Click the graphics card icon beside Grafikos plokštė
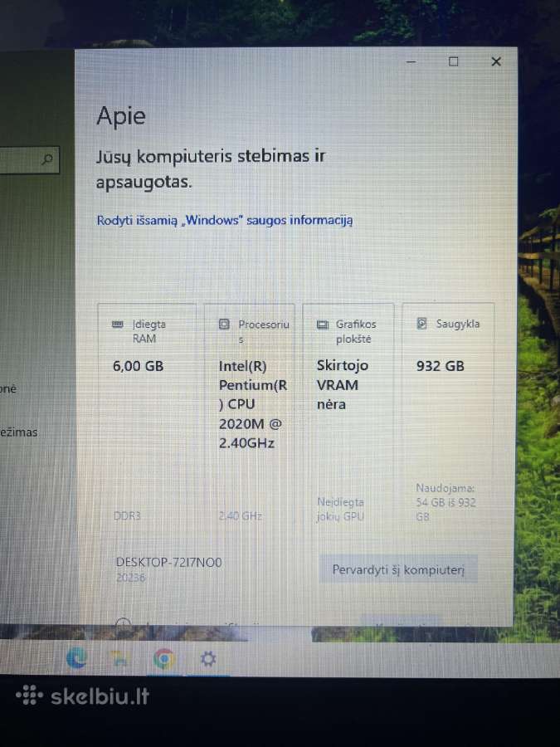Image resolution: width=560 pixels, height=747 pixels. (323, 325)
